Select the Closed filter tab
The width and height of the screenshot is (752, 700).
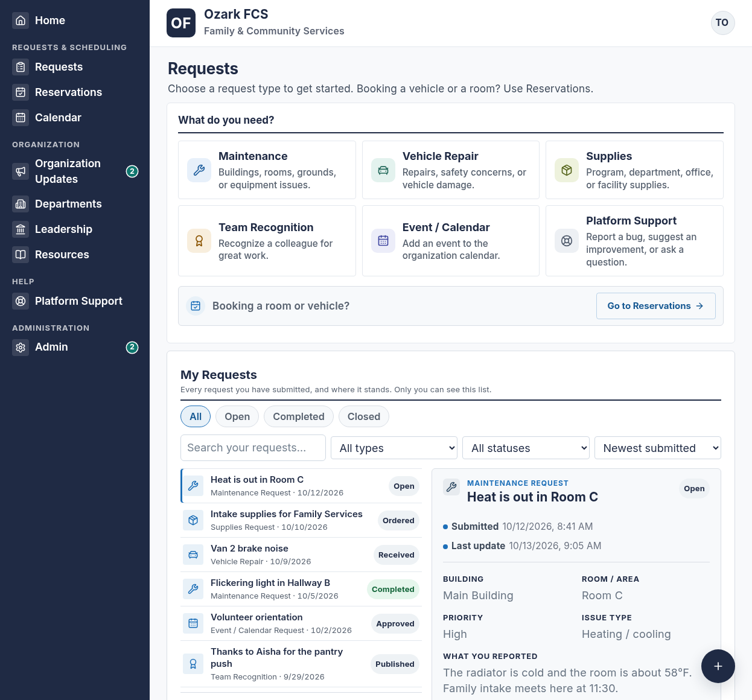click(x=364, y=416)
